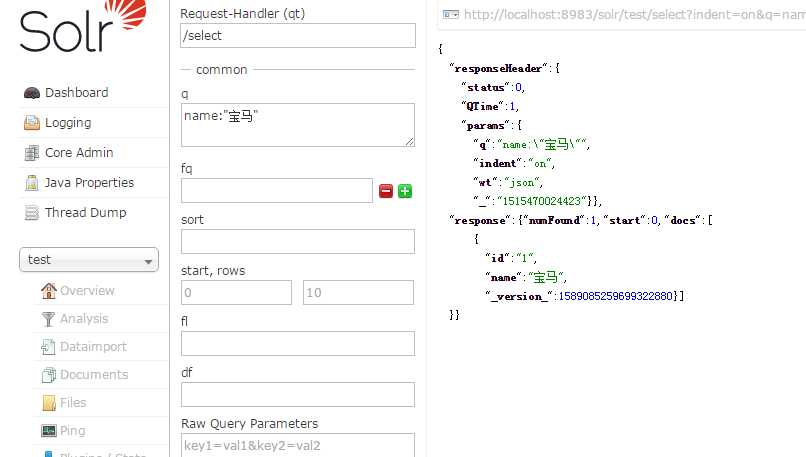Focus the q query textarea

(298, 125)
